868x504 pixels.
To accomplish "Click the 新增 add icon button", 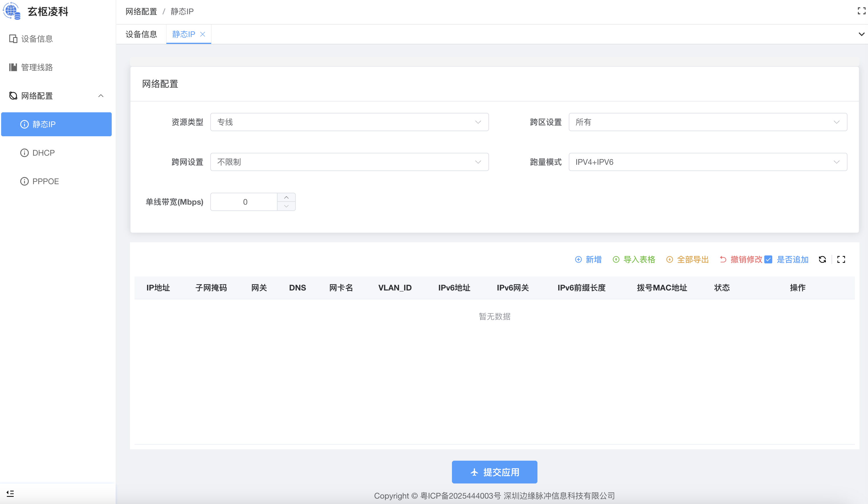I will (x=578, y=259).
